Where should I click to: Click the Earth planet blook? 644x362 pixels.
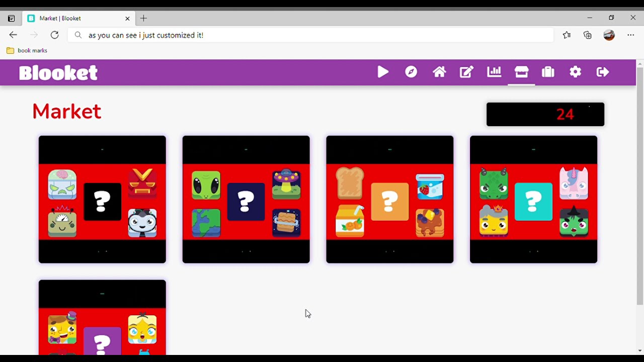206,223
